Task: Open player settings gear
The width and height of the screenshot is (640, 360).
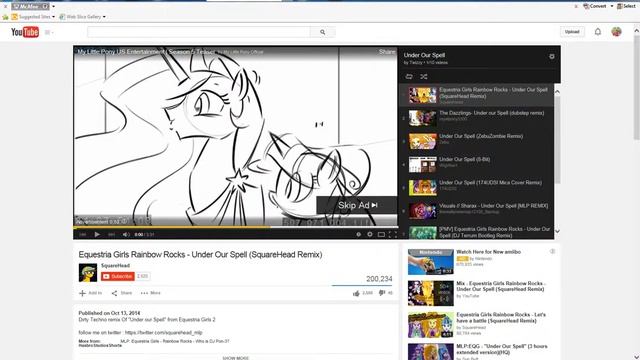Action: pos(370,234)
